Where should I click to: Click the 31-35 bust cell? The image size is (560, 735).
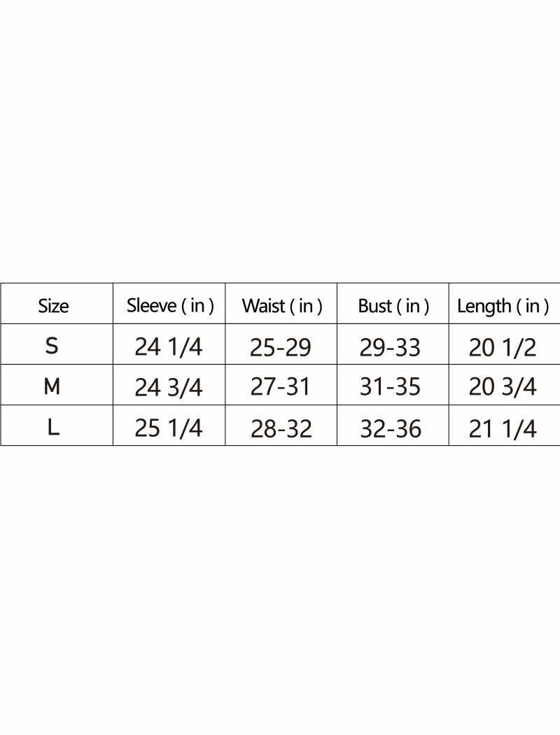pyautogui.click(x=391, y=387)
